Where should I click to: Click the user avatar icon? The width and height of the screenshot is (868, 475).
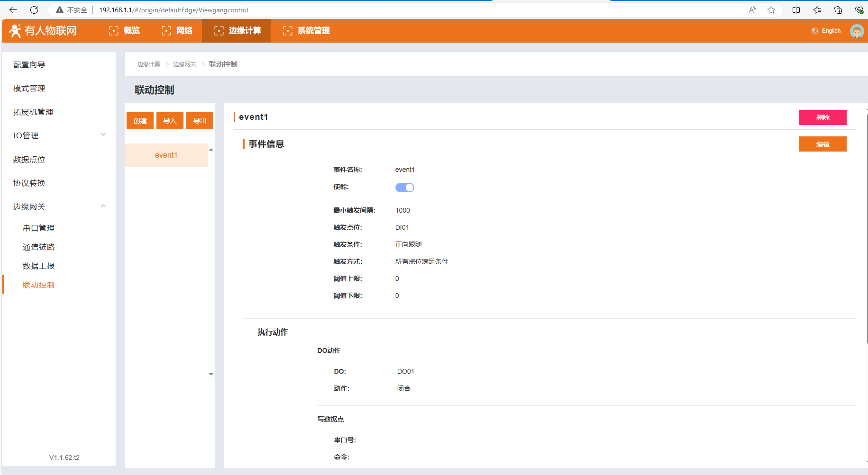857,31
